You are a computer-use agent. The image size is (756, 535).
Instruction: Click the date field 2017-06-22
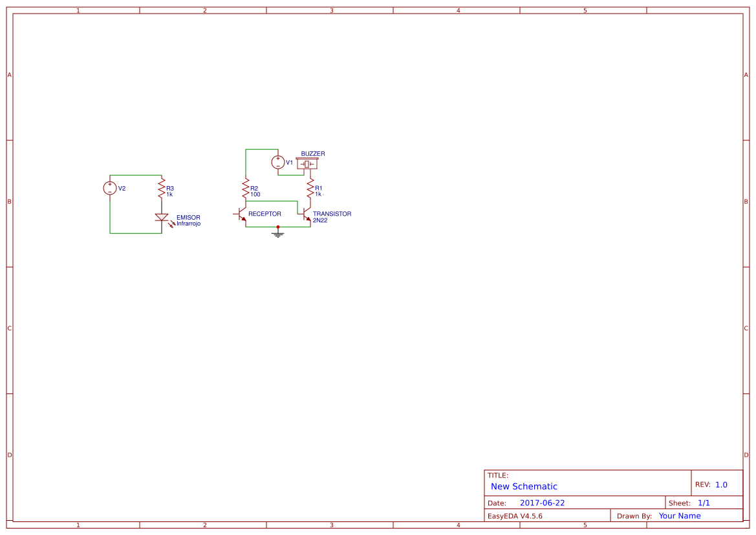(x=543, y=503)
